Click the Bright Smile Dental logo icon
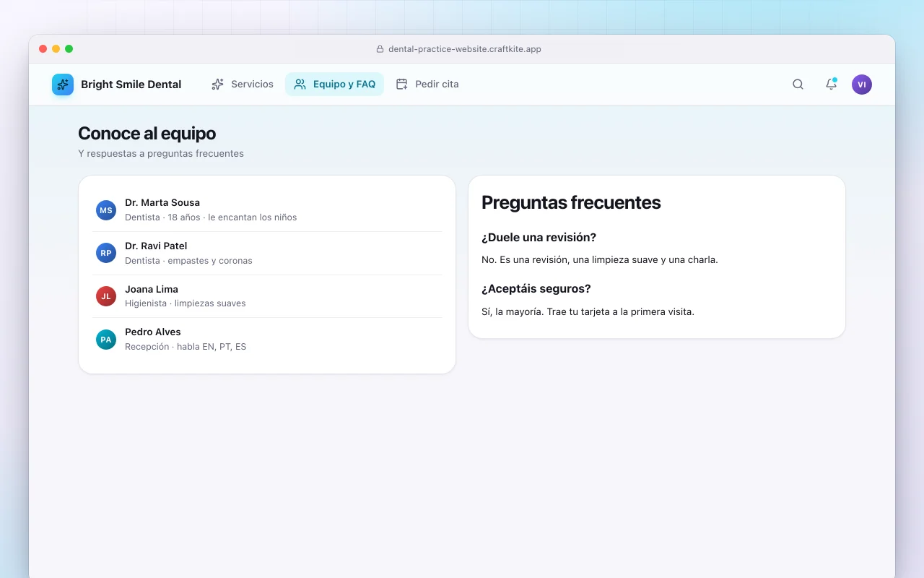This screenshot has height=578, width=924. pyautogui.click(x=63, y=85)
